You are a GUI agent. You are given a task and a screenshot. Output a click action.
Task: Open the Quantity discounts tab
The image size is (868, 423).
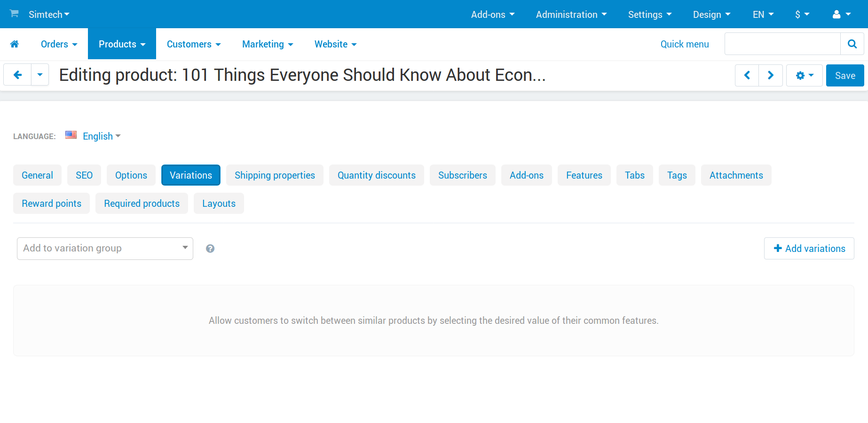[377, 175]
